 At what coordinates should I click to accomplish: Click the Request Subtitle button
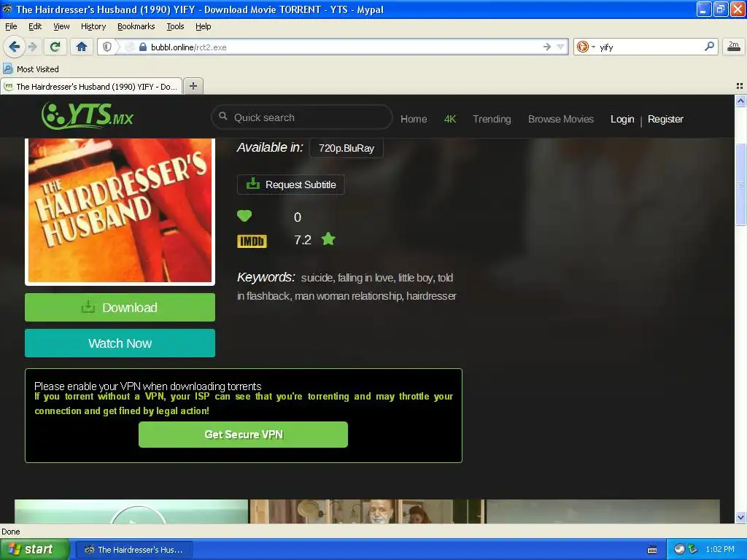[x=290, y=184]
